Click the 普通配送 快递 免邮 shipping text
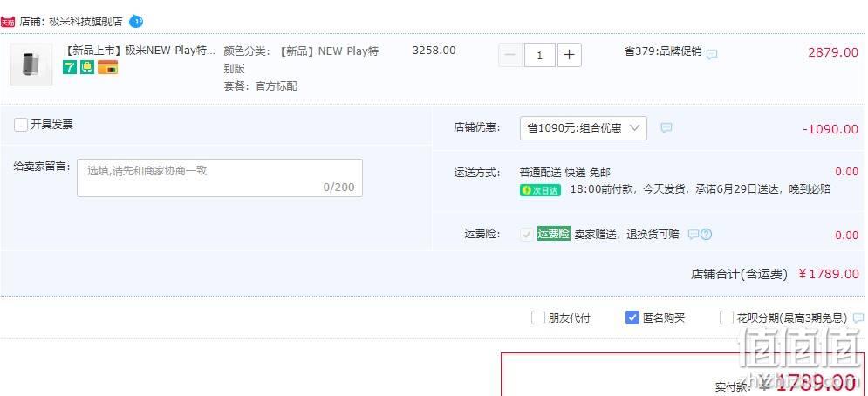This screenshot has width=868, height=396. tap(565, 172)
